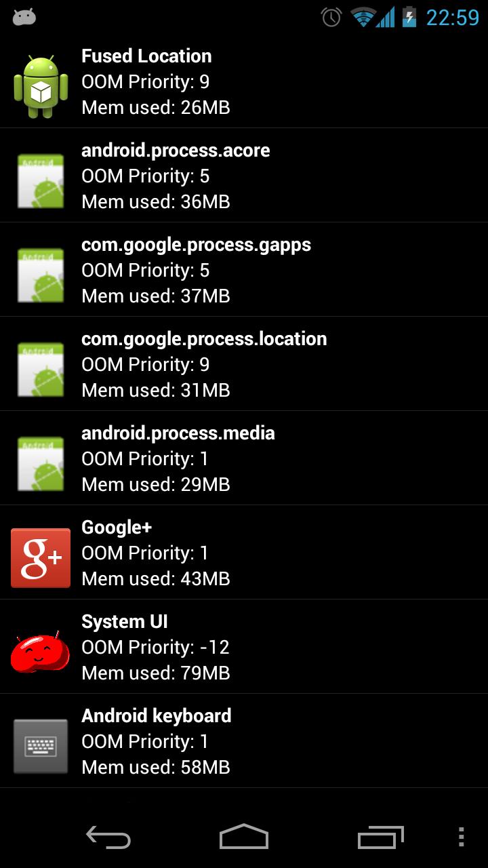The width and height of the screenshot is (488, 868).
Task: Open the three-dot overflow menu
Action: point(461,837)
